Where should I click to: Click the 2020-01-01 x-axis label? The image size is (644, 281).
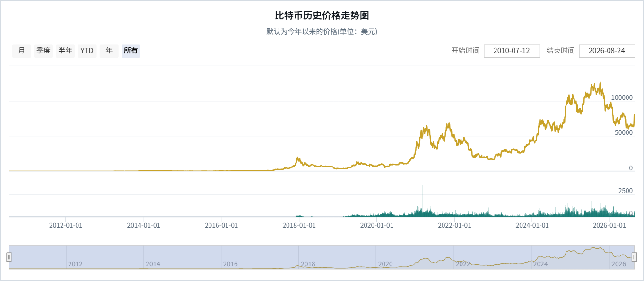click(377, 225)
